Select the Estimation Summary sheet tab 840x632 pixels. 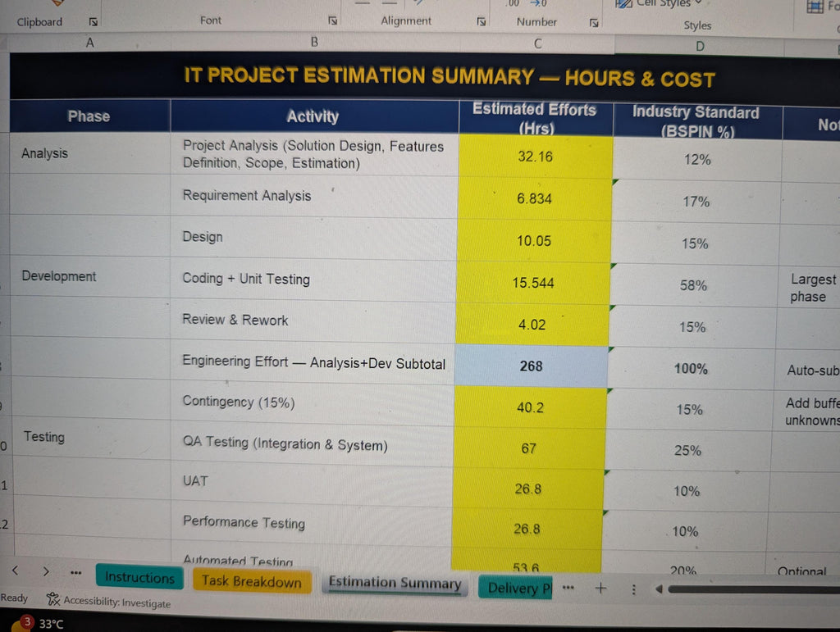click(395, 584)
